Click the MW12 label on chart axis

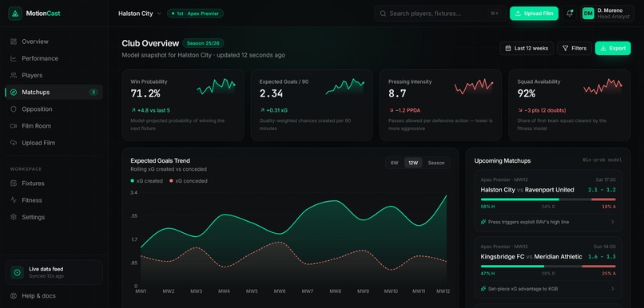click(x=443, y=291)
